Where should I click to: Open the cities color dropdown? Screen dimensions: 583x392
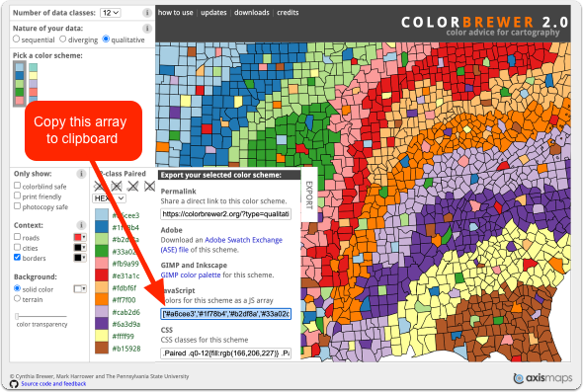(x=80, y=248)
